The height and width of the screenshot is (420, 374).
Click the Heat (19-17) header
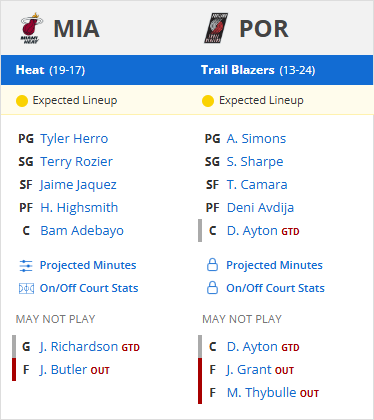tap(50, 70)
